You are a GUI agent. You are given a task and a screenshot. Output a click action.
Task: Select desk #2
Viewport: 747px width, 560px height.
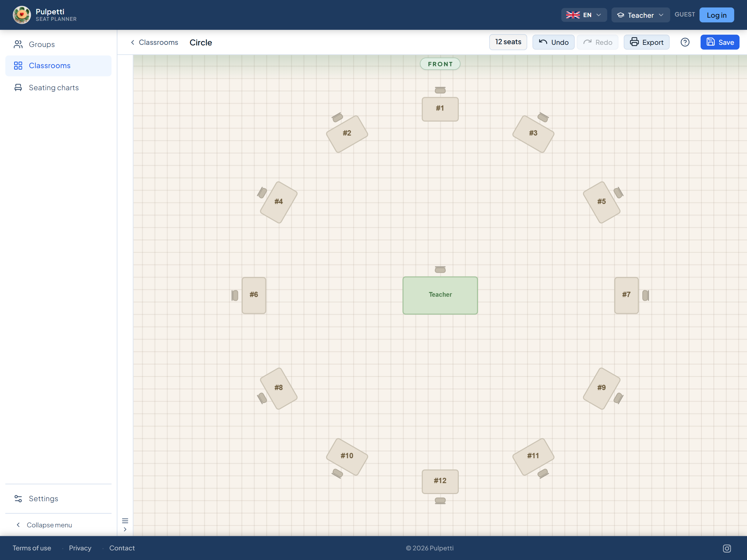coord(347,134)
